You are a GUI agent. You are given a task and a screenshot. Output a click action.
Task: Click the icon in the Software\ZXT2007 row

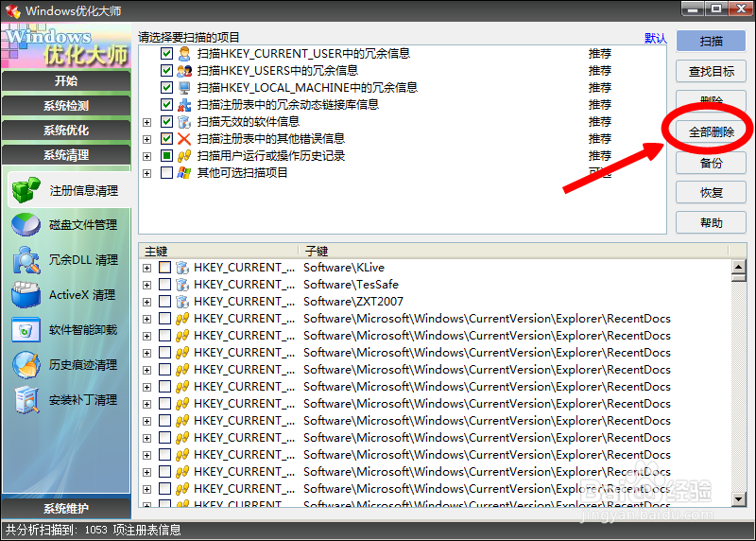181,302
